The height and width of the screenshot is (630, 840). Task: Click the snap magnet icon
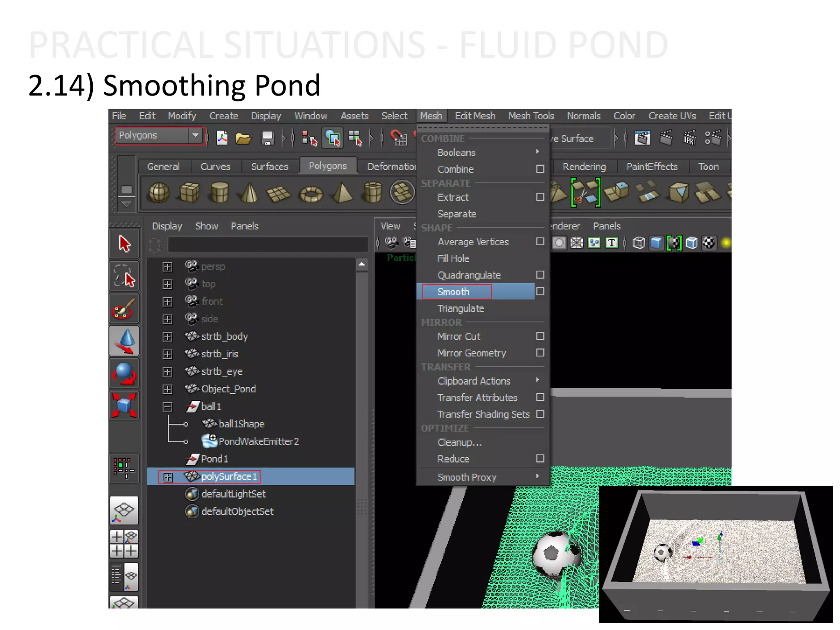(x=398, y=138)
